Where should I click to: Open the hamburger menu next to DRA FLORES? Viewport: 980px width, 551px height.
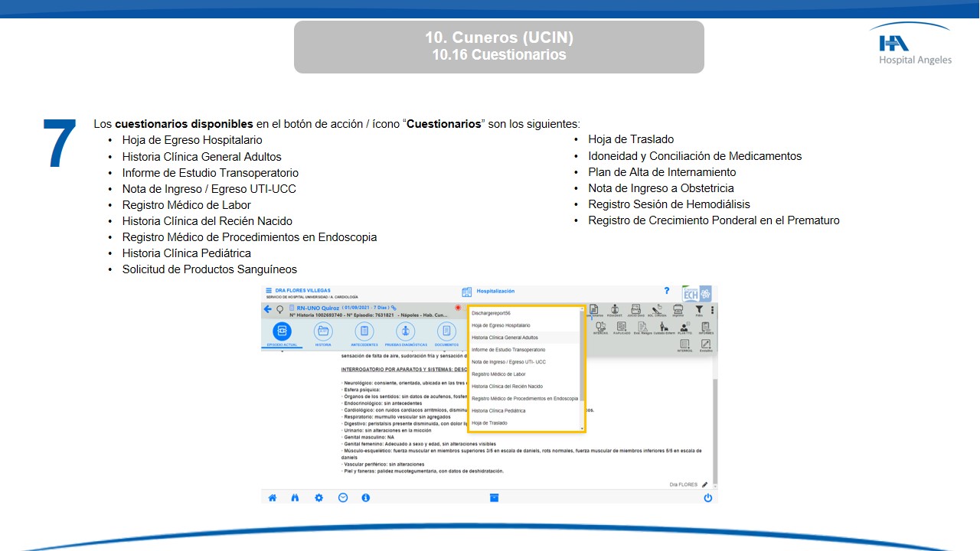click(269, 291)
